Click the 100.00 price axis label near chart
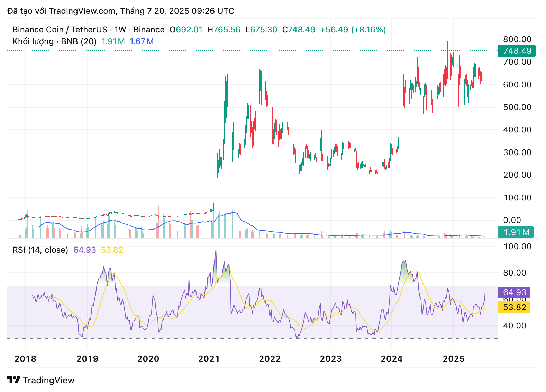This screenshot has height=392, width=546. click(517, 198)
